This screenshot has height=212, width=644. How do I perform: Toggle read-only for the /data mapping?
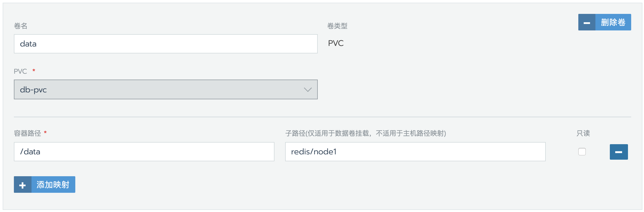[582, 152]
